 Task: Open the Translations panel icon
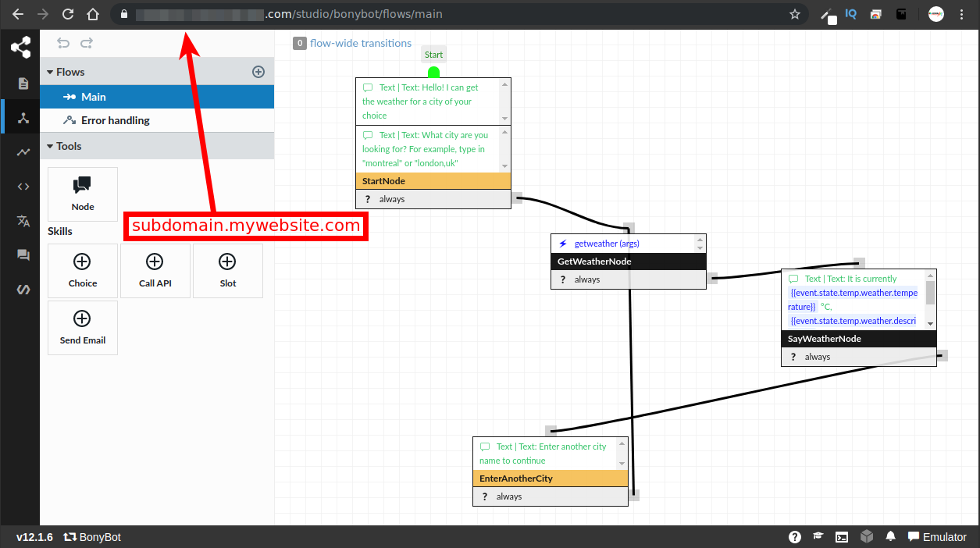(x=21, y=221)
